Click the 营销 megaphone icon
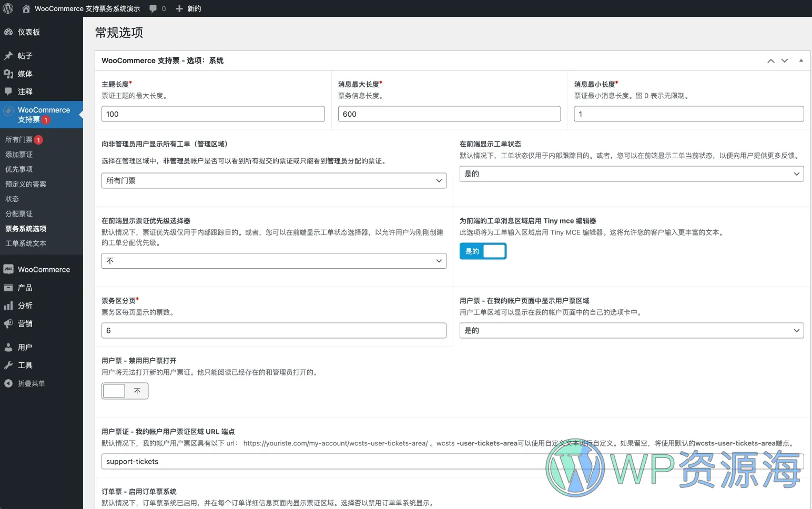This screenshot has width=812, height=509. 8,323
